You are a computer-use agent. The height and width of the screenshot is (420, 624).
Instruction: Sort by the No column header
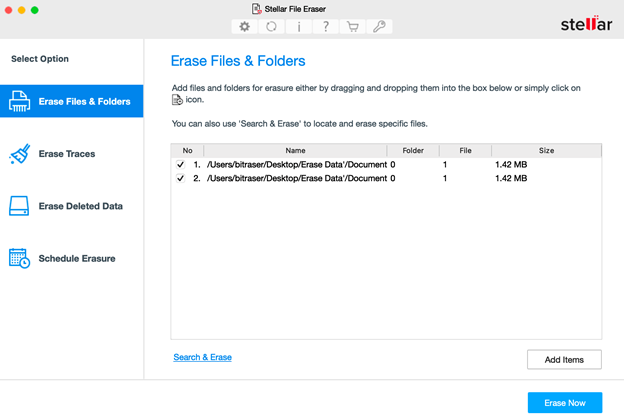click(187, 150)
